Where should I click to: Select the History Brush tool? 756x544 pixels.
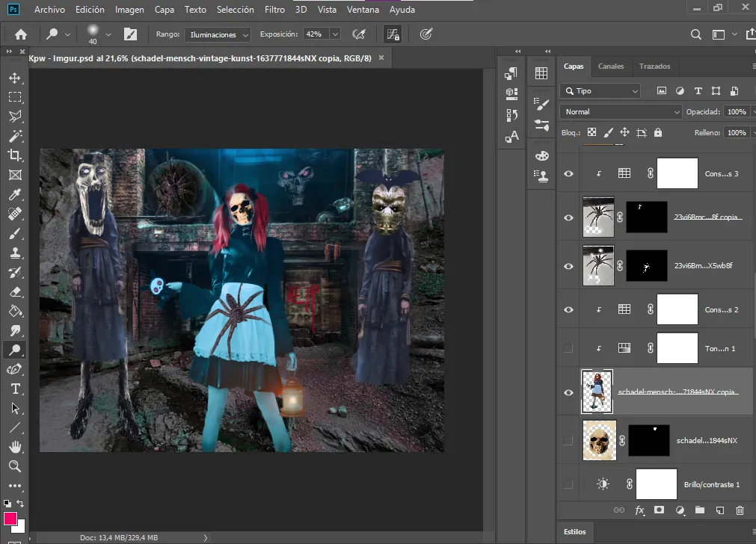click(15, 272)
